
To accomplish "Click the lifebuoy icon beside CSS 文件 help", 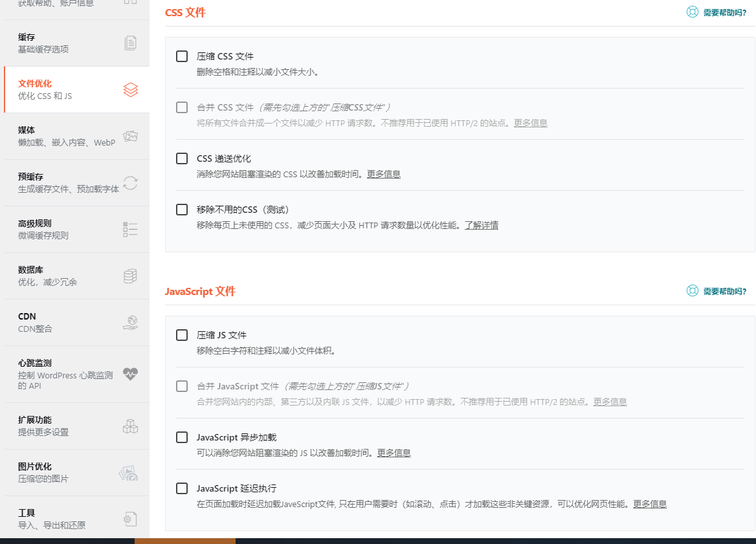I will [x=693, y=12].
